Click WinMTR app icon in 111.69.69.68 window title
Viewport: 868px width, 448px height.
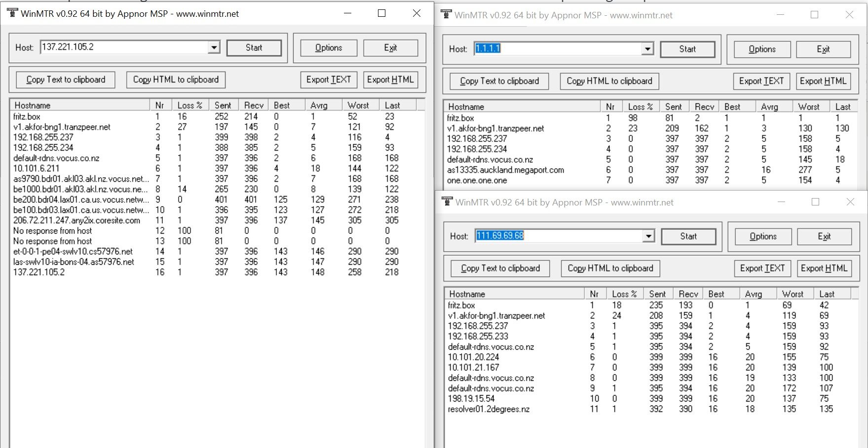point(447,202)
